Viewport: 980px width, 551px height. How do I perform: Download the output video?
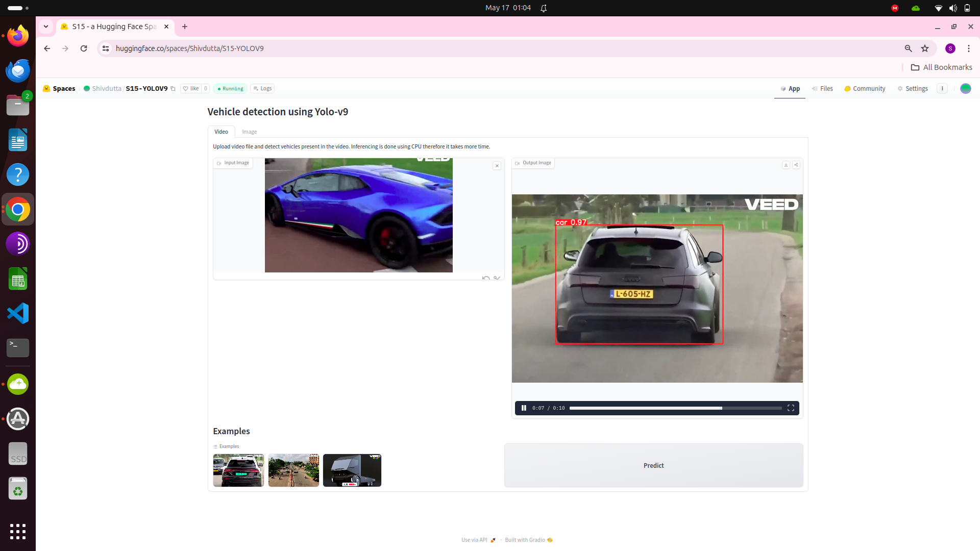click(x=786, y=165)
